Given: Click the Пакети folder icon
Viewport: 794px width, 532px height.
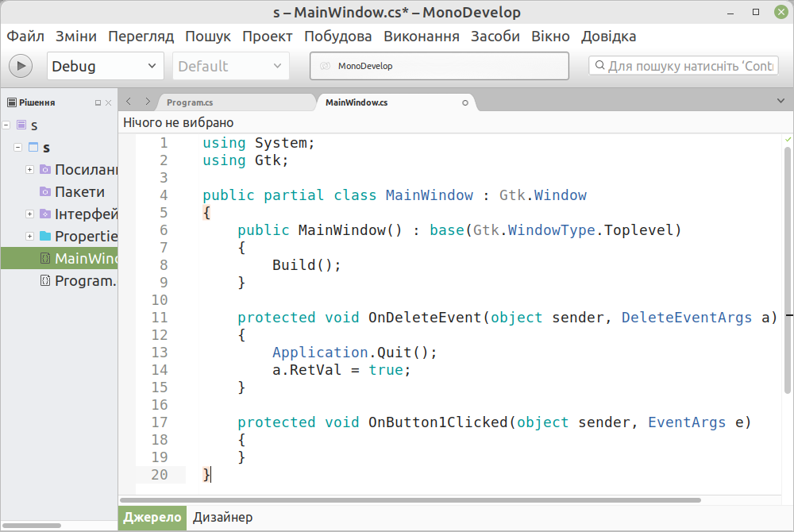Looking at the screenshot, I should click(45, 191).
